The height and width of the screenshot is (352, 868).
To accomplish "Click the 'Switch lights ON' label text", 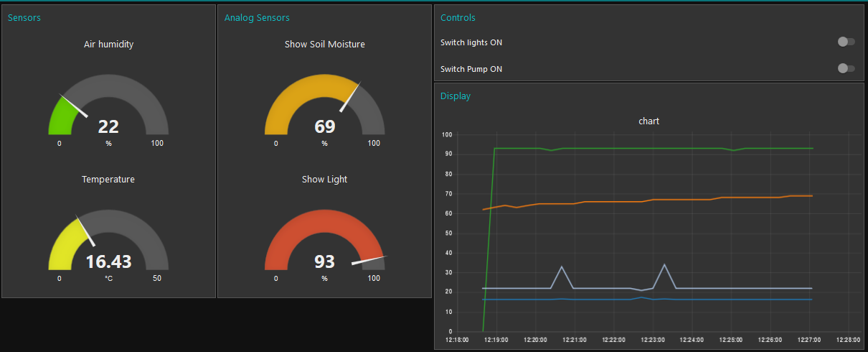I will pos(471,42).
